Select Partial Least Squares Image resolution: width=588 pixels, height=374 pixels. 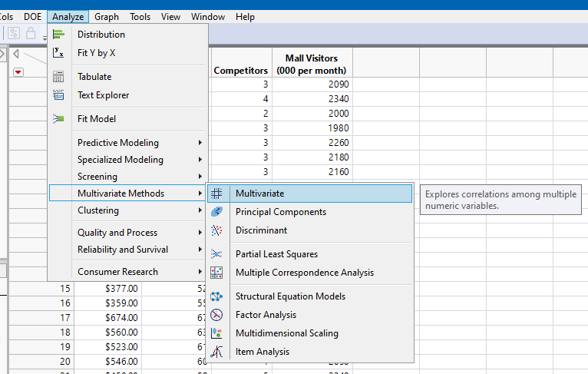[310, 254]
